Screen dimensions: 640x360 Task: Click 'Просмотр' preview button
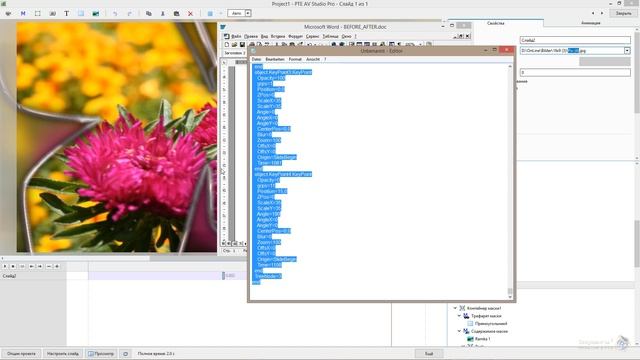pos(101,353)
